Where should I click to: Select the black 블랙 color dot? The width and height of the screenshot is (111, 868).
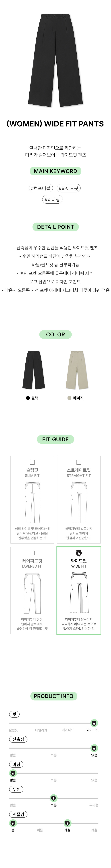(28, 398)
